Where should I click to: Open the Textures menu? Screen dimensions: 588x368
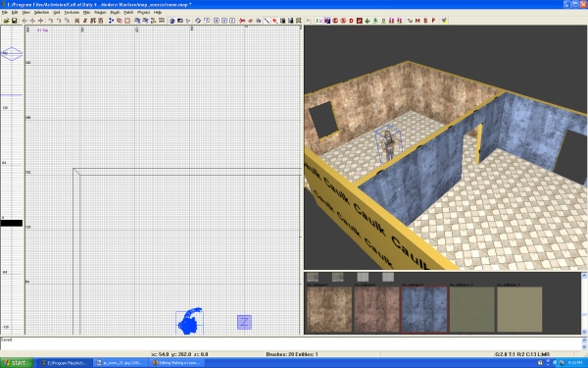click(72, 13)
